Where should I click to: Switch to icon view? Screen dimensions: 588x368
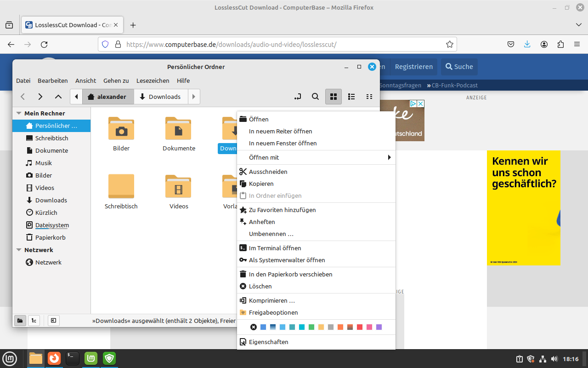(334, 97)
